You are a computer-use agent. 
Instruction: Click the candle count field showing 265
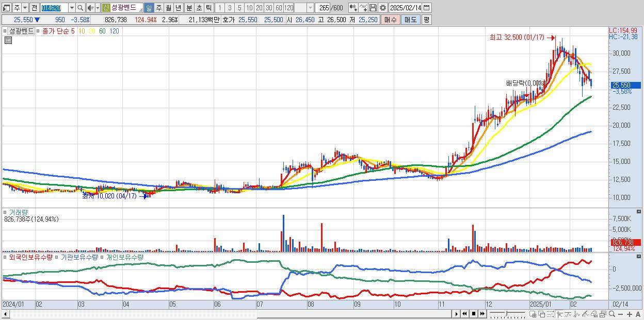[323, 8]
